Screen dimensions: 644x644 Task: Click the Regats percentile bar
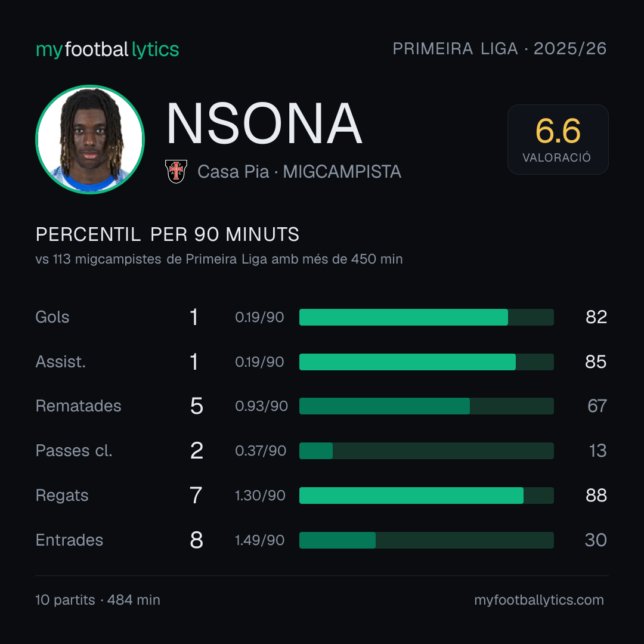tap(426, 496)
